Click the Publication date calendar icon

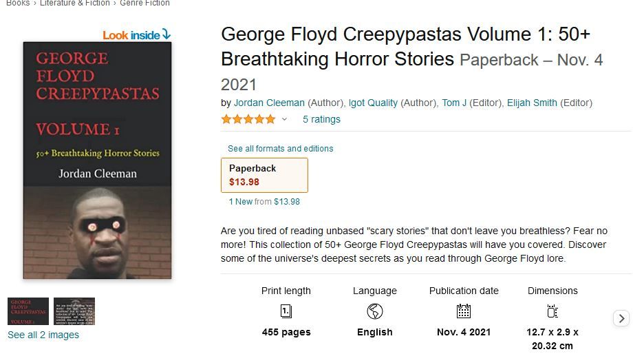[464, 311]
